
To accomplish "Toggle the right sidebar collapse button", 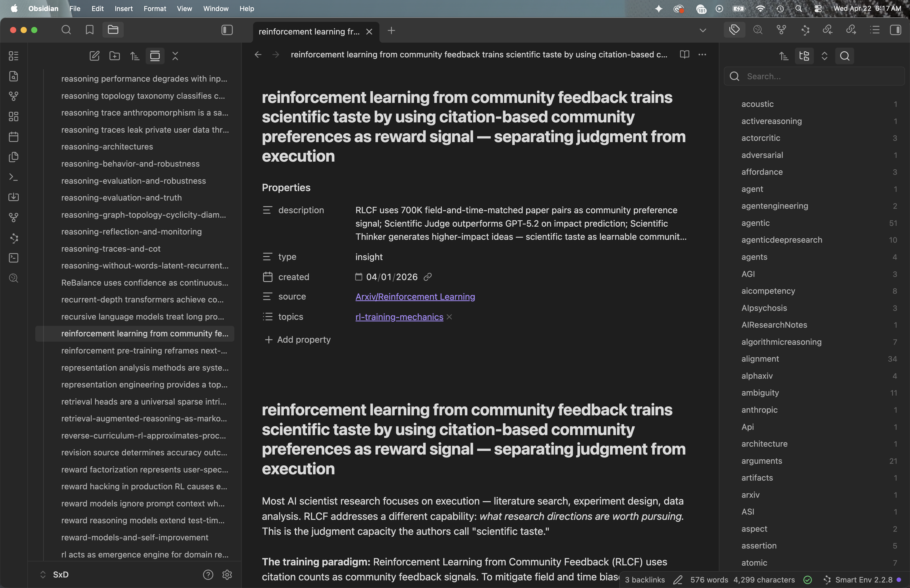I will pyautogui.click(x=895, y=30).
